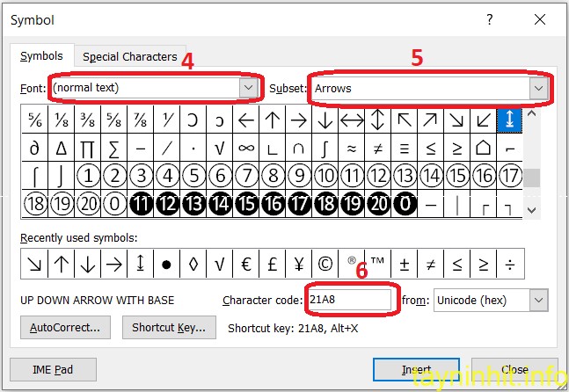Click the Character code input field
This screenshot has height=392, width=569.
(348, 301)
